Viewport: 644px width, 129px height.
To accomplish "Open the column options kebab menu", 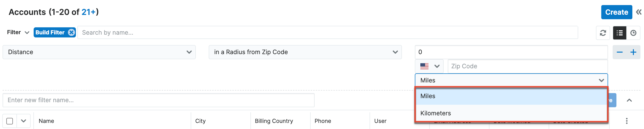I will (627, 121).
